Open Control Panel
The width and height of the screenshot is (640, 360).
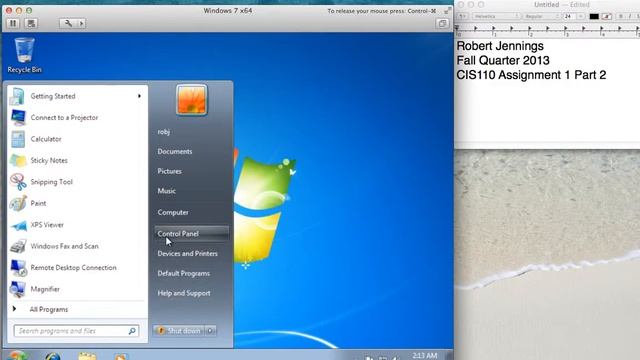191,234
